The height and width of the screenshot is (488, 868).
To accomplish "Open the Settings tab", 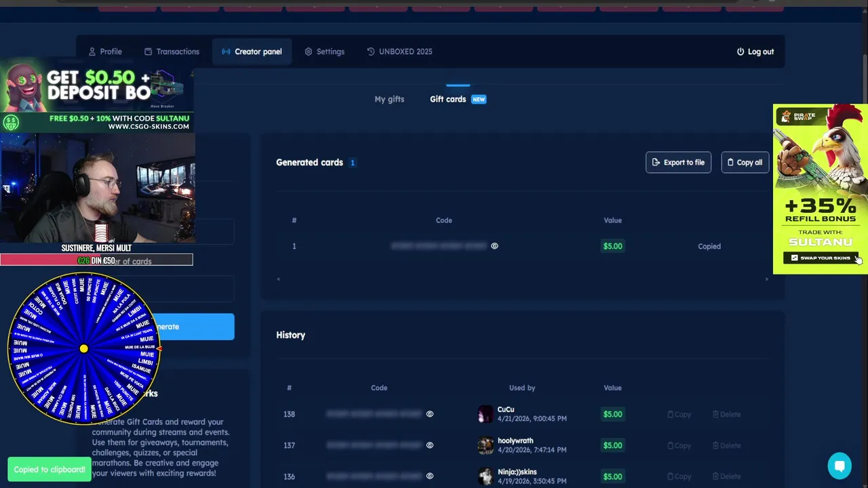I will [324, 52].
